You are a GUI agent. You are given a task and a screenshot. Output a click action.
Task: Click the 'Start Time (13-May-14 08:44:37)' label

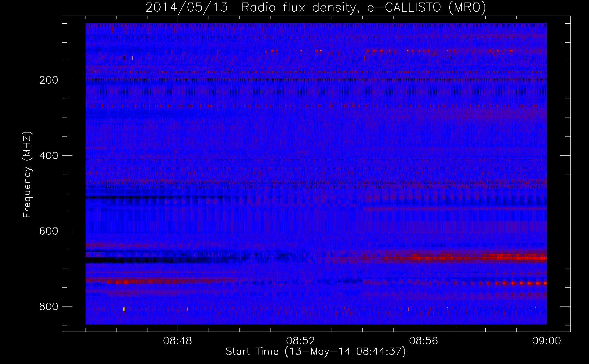tap(316, 352)
